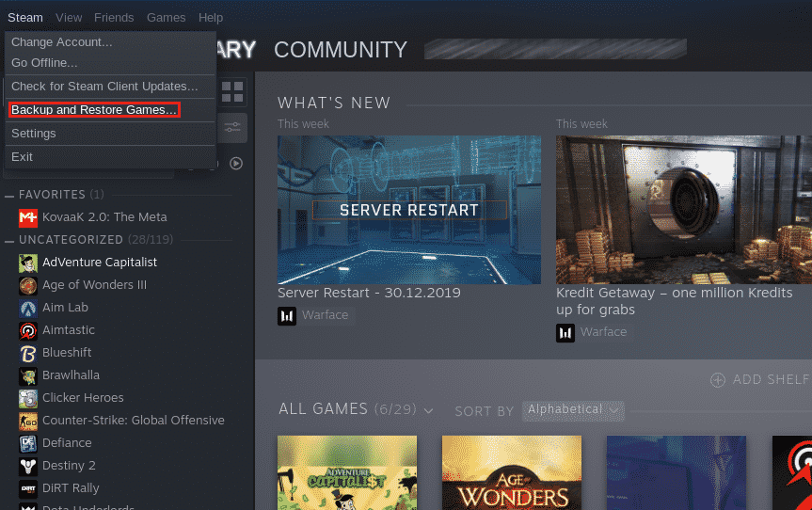Collapse the FAVORITES category
812x510 pixels.
[x=9, y=196]
